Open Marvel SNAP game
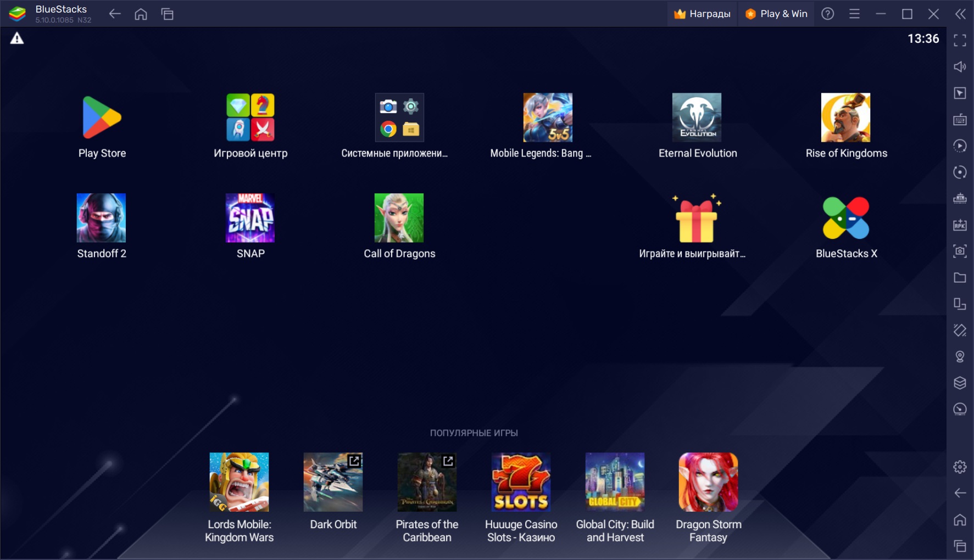 pyautogui.click(x=250, y=217)
